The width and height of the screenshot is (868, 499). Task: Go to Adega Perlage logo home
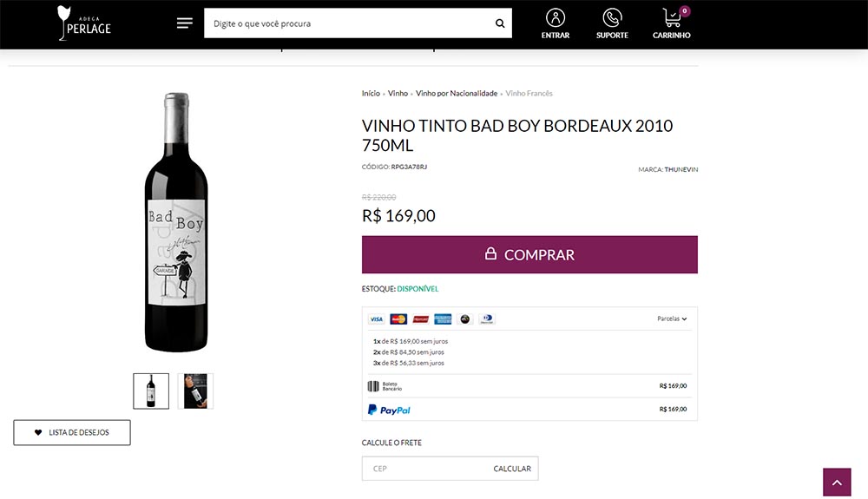click(x=84, y=23)
